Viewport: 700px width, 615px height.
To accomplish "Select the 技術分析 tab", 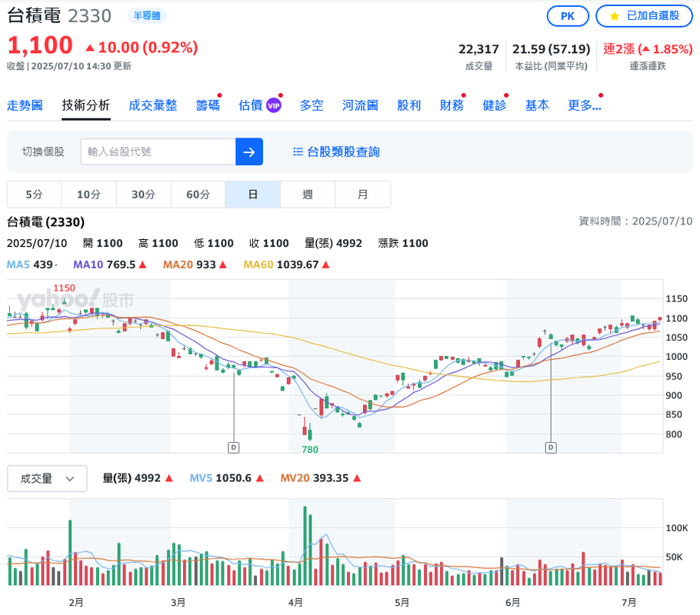I will pyautogui.click(x=85, y=105).
